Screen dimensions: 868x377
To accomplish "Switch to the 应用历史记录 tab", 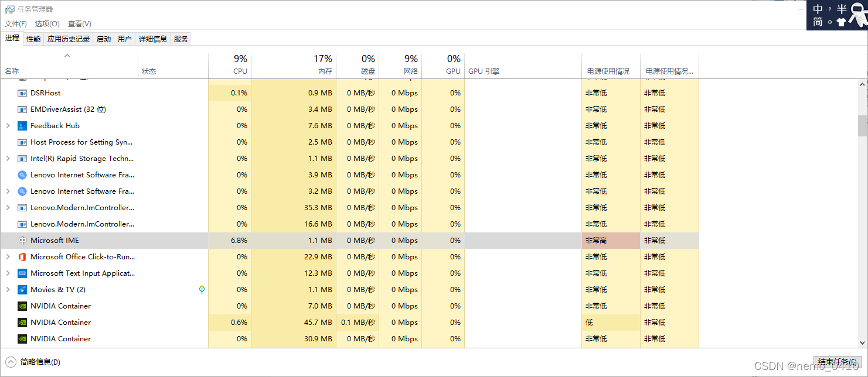I will (x=69, y=39).
